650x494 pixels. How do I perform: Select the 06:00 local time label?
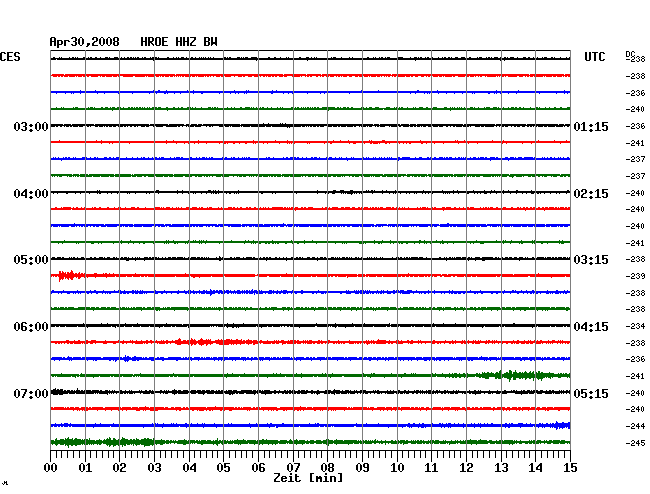(31, 327)
